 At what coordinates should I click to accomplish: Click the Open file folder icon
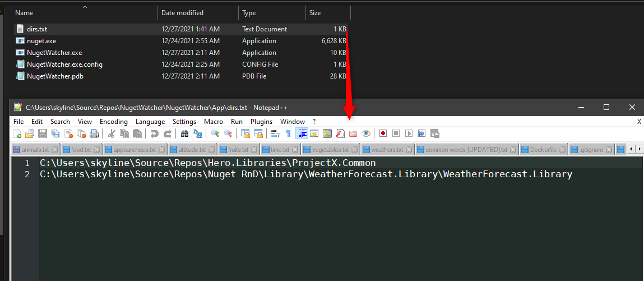30,133
